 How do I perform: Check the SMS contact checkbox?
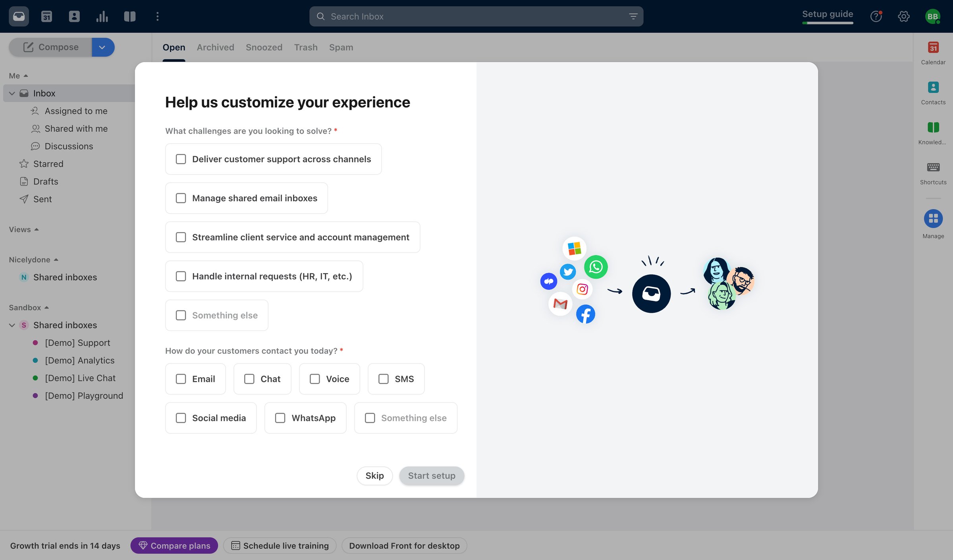pos(383,379)
